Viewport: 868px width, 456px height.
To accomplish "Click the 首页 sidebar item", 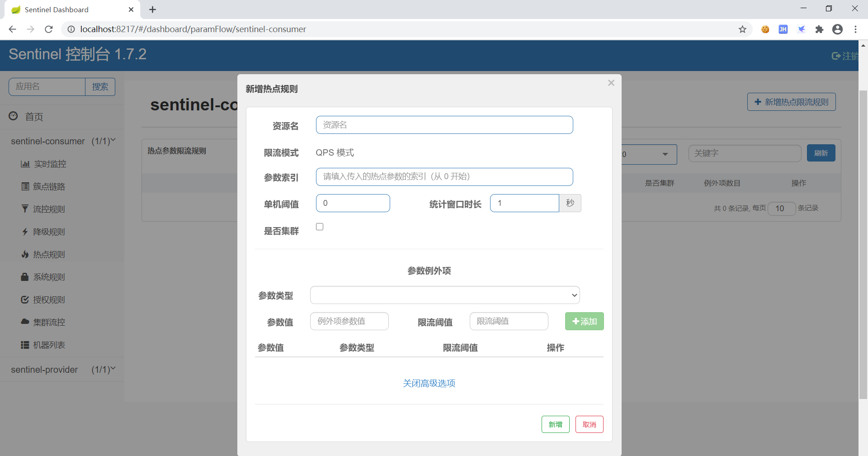I will click(x=62, y=117).
